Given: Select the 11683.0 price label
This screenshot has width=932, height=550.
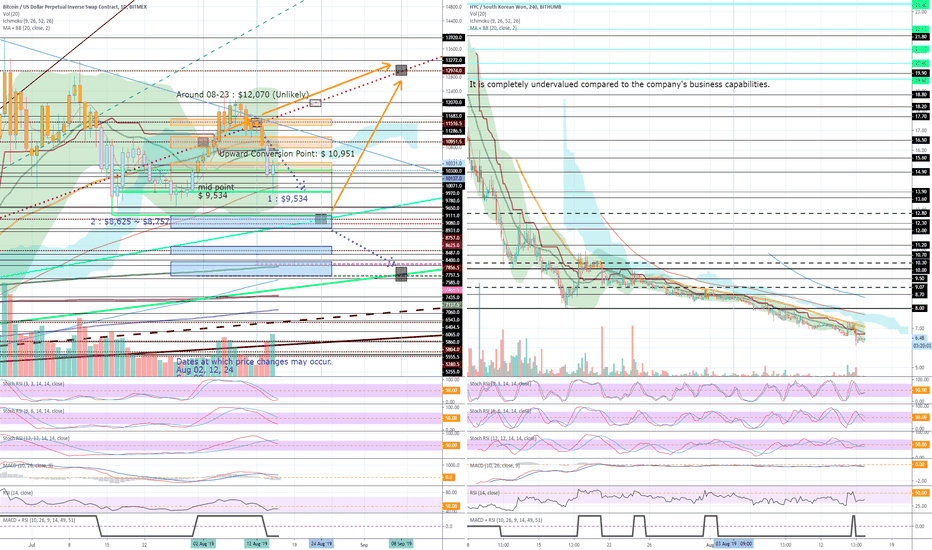Looking at the screenshot, I should [453, 117].
